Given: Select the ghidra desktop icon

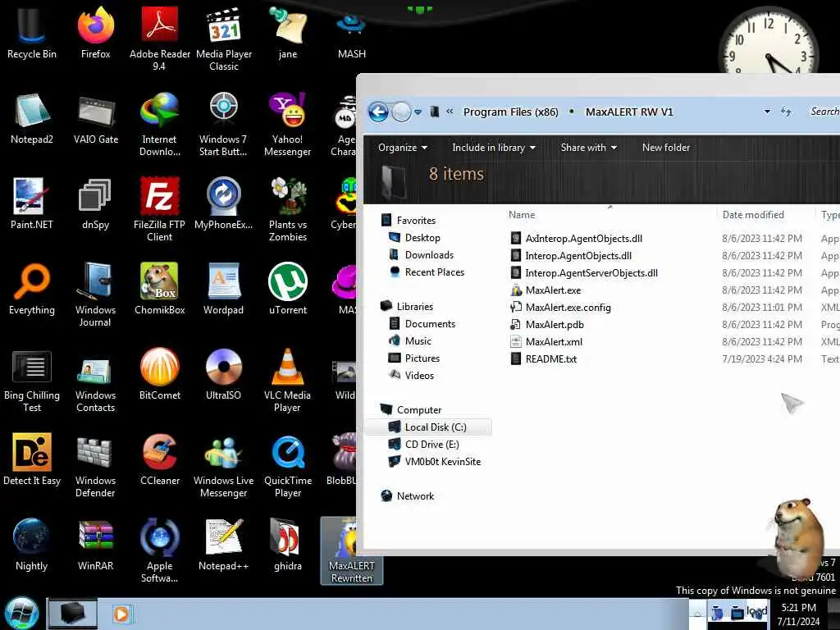Looking at the screenshot, I should (288, 545).
